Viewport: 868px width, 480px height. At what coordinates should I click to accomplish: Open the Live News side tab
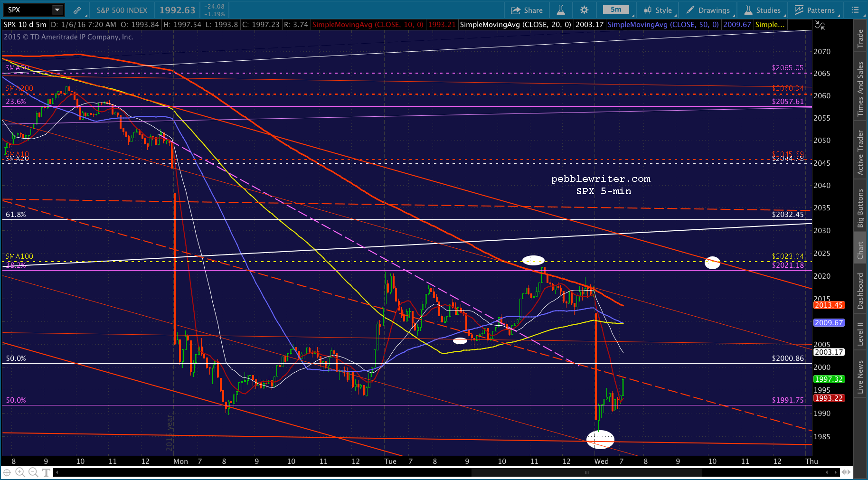(860, 377)
